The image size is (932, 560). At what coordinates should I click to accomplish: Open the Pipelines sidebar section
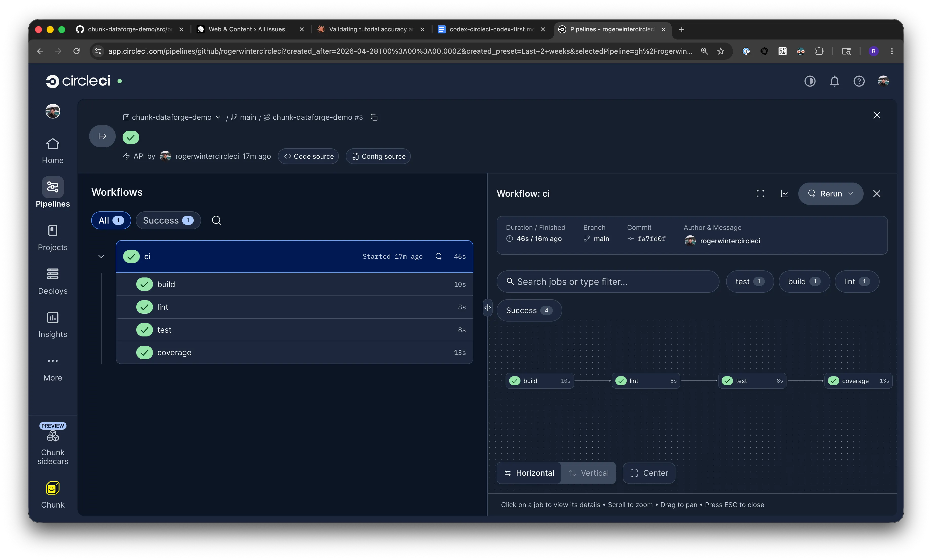tap(52, 192)
